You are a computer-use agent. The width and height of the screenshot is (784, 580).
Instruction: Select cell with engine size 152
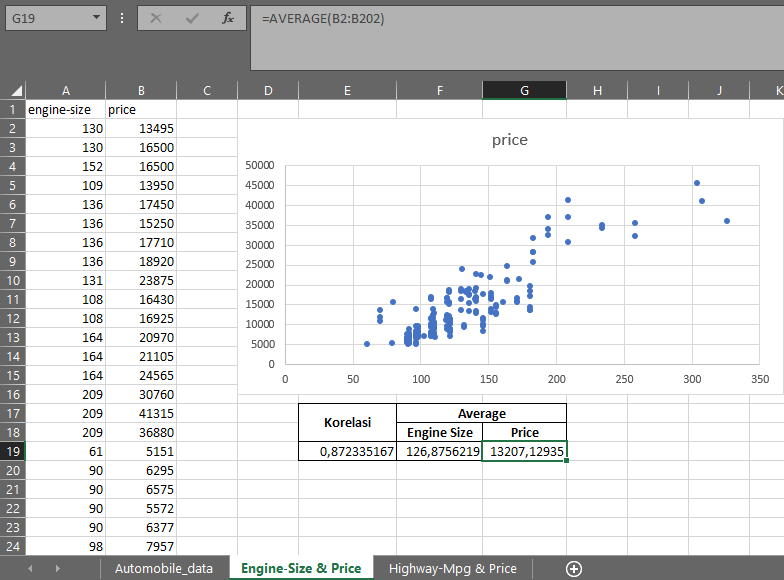point(66,166)
